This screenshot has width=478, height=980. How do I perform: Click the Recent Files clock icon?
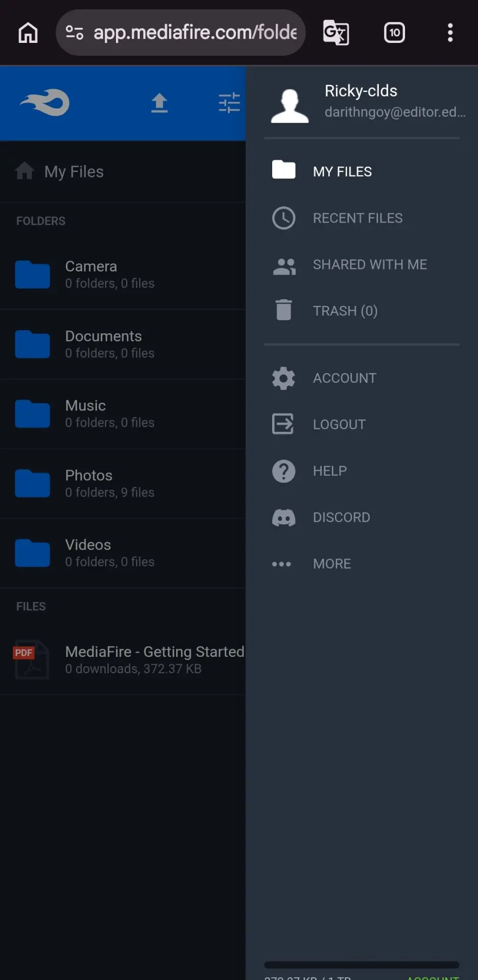284,218
